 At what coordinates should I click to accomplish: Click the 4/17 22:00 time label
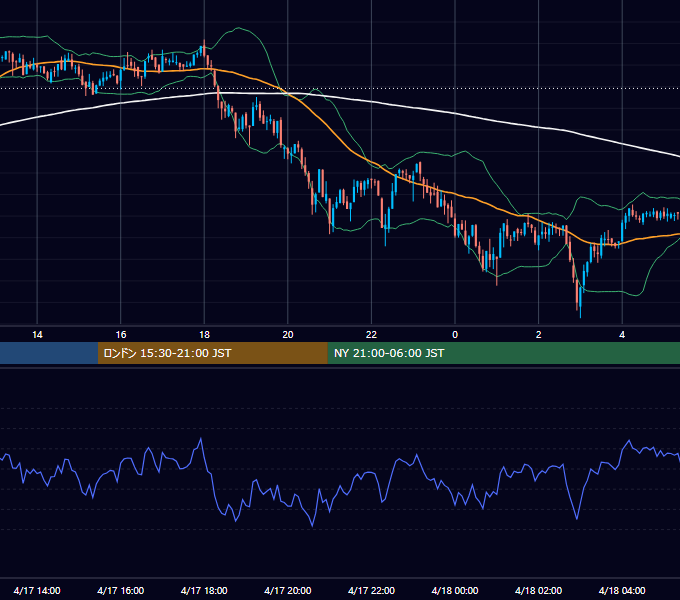tap(371, 590)
